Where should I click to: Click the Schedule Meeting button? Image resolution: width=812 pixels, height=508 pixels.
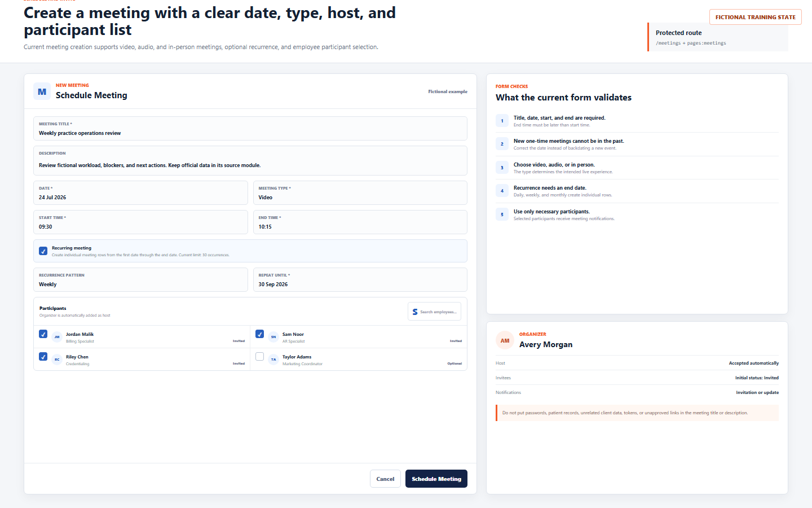pos(436,479)
